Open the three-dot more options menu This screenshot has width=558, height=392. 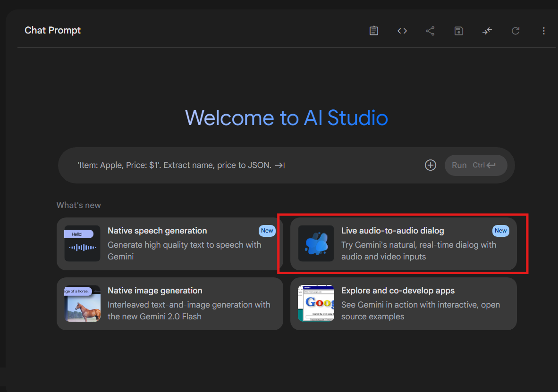pos(544,31)
